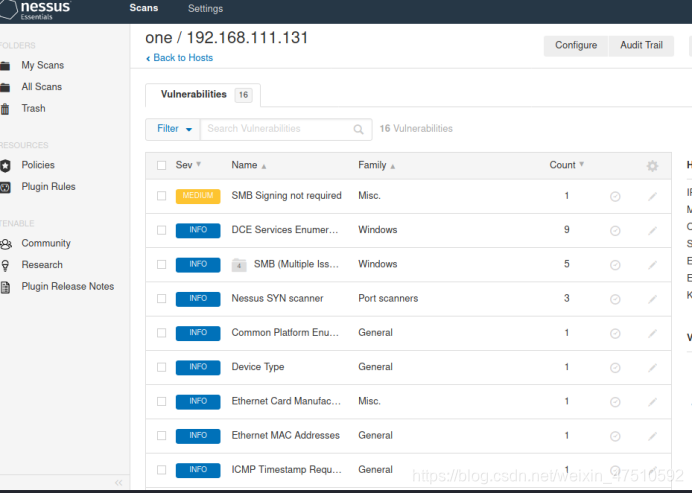Click count 9 in DCE Services row
Image resolution: width=693 pixels, height=494 pixels.
pos(567,230)
